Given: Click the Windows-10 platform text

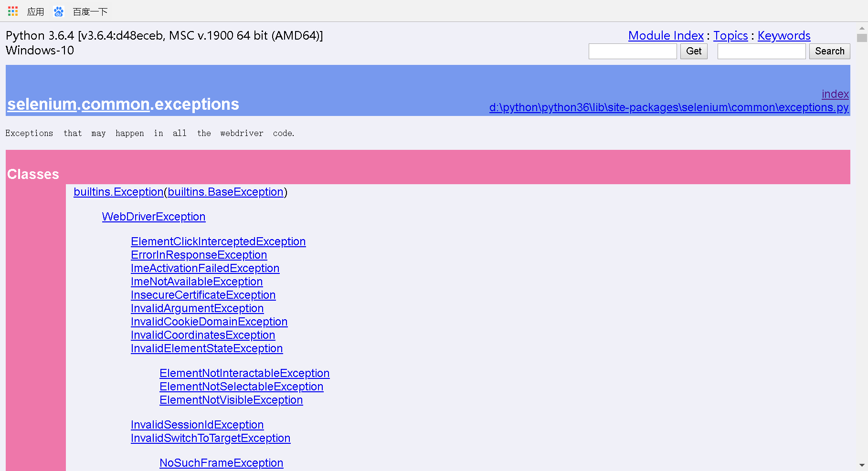Looking at the screenshot, I should 40,51.
